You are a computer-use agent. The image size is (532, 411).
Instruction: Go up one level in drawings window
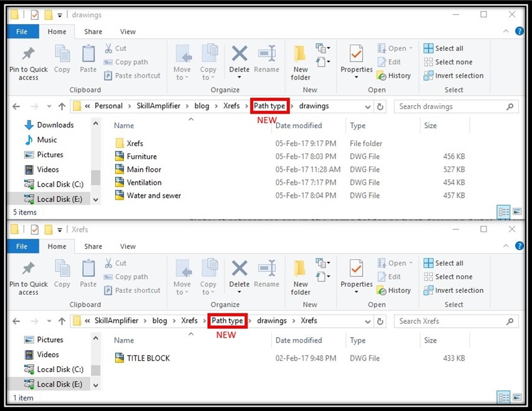coord(62,106)
